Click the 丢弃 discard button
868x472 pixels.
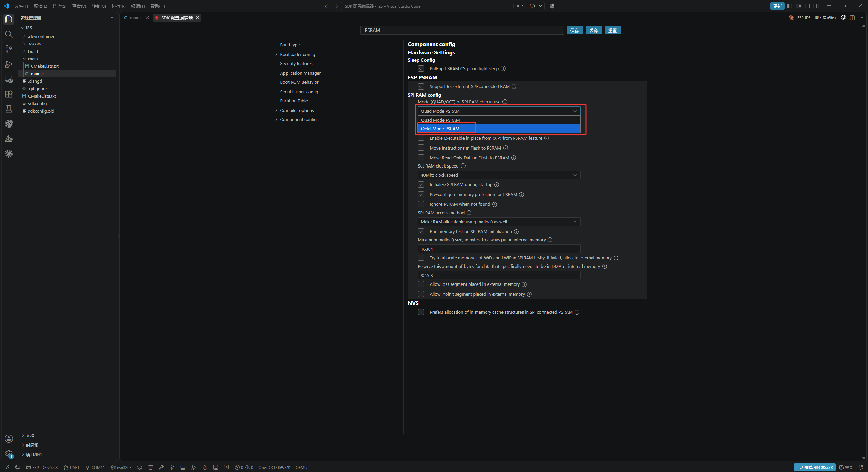593,30
